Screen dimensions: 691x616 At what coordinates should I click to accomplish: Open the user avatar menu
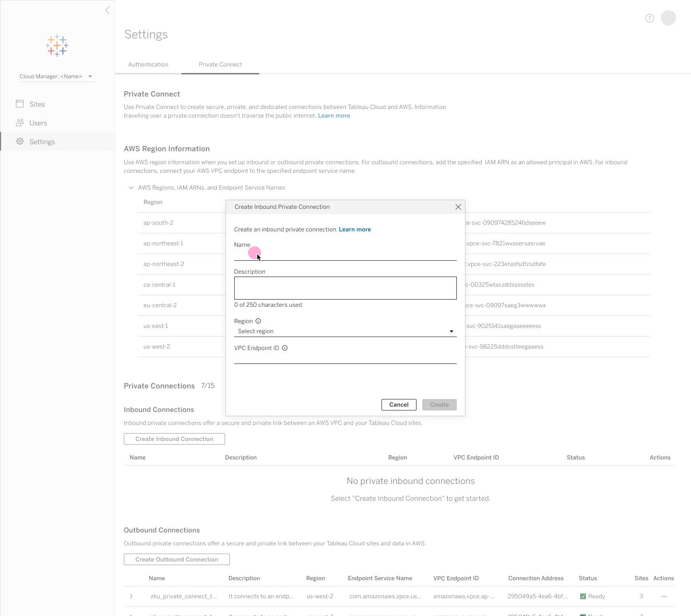pyautogui.click(x=668, y=18)
